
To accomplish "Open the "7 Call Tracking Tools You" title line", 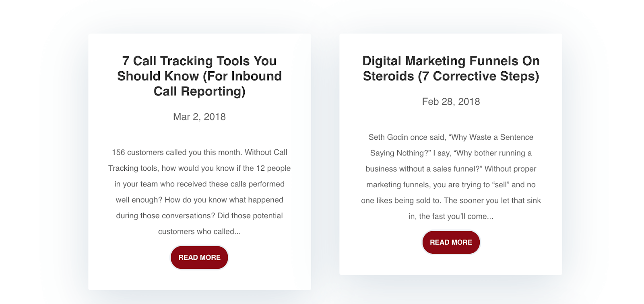I will [199, 61].
